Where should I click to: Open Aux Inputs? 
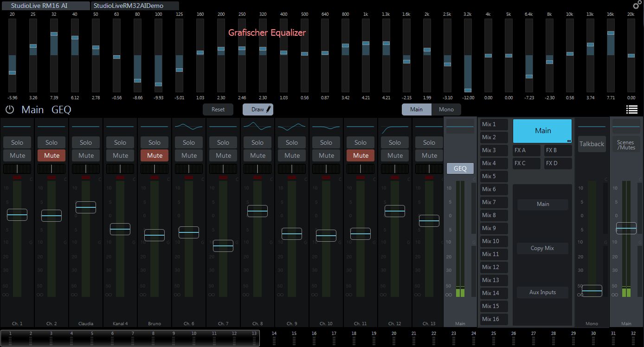click(x=542, y=292)
